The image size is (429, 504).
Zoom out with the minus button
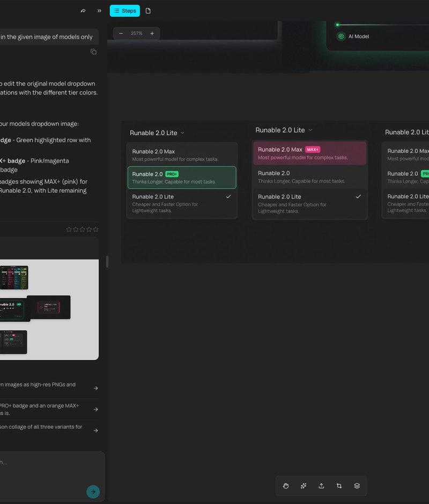click(121, 33)
